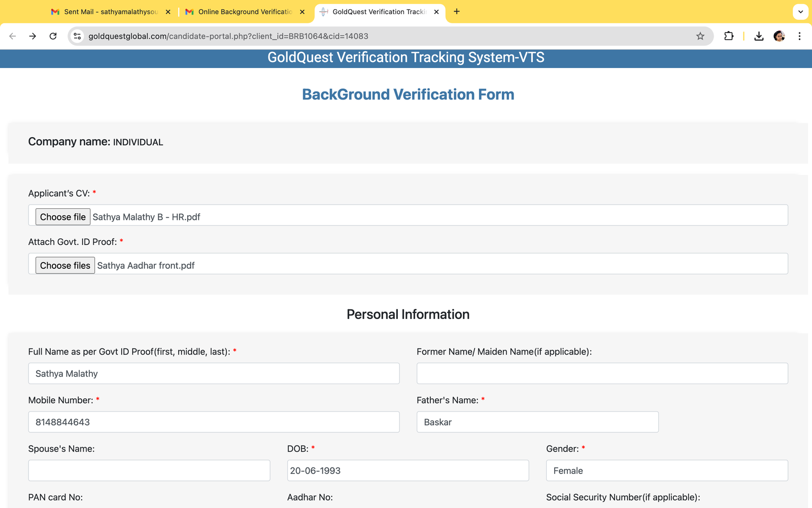Expand the tab search dropdown
This screenshot has height=508, width=812.
point(800,12)
